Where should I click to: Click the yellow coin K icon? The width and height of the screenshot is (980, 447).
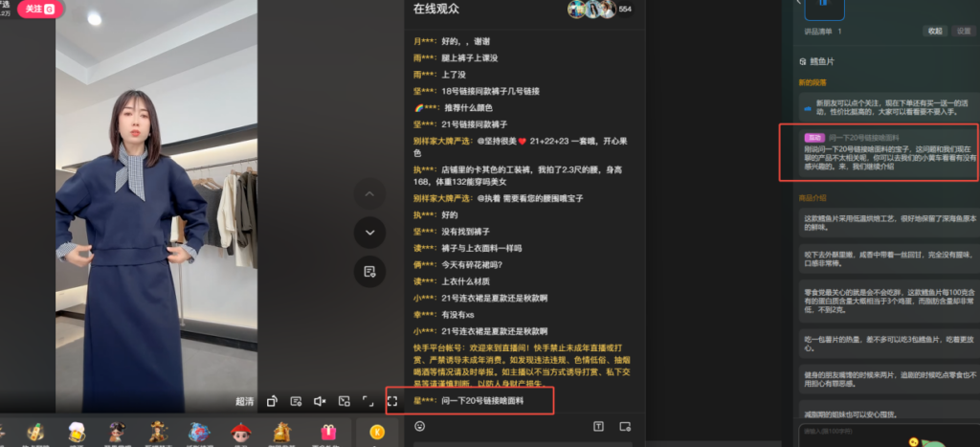click(377, 434)
